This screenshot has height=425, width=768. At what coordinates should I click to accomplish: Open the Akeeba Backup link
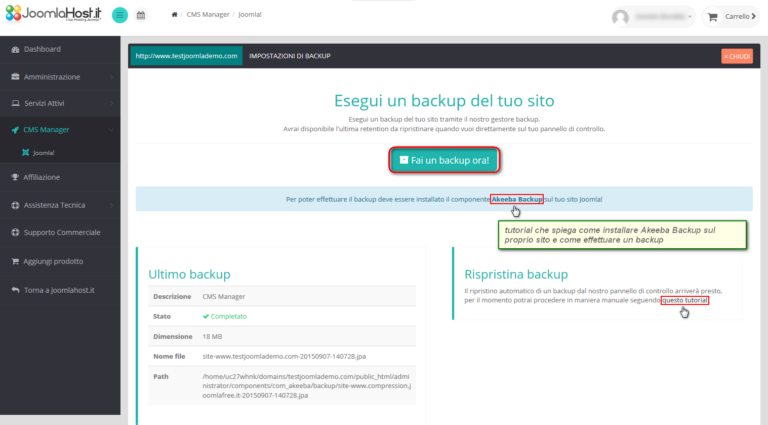tap(517, 199)
